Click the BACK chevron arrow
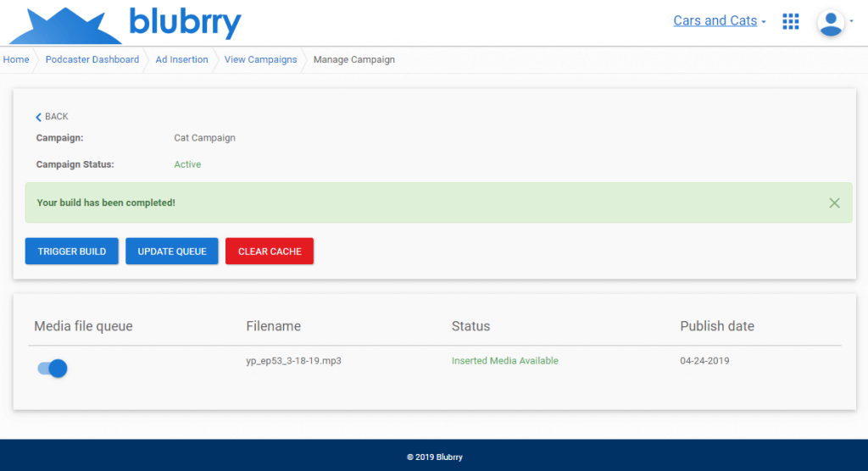Screen dimensions: 868x471 pos(38,117)
